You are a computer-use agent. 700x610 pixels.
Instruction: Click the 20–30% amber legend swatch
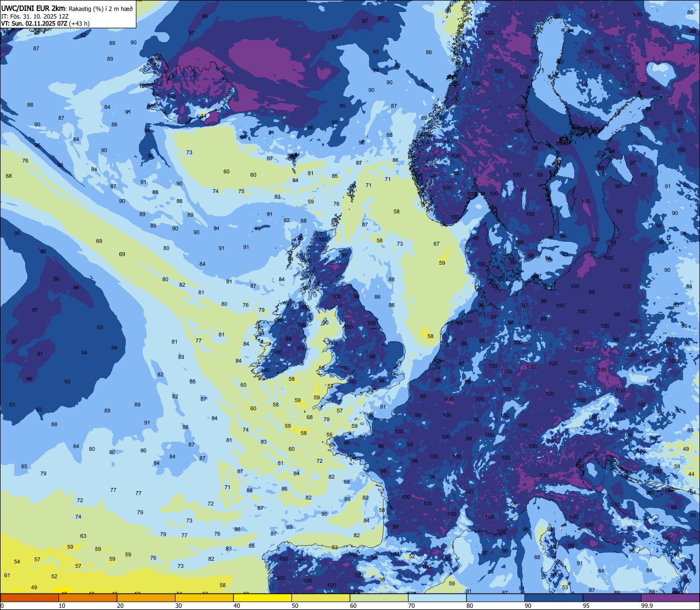click(x=146, y=597)
